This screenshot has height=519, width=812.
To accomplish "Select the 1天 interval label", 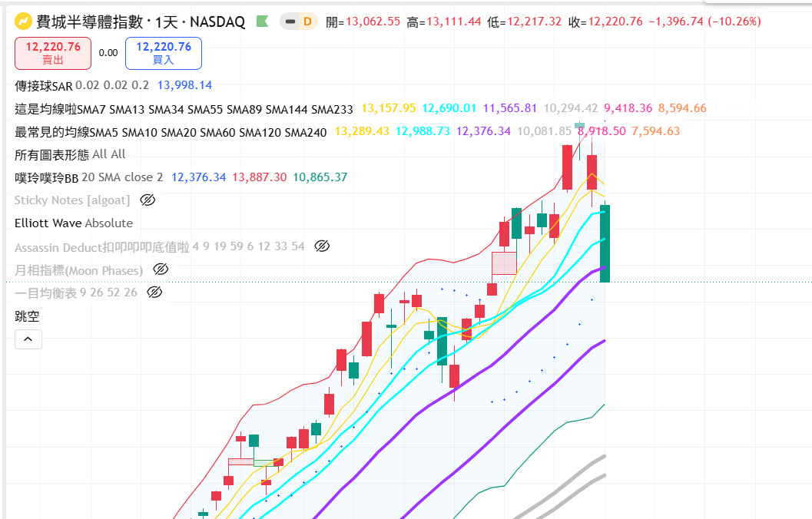I will click(166, 21).
